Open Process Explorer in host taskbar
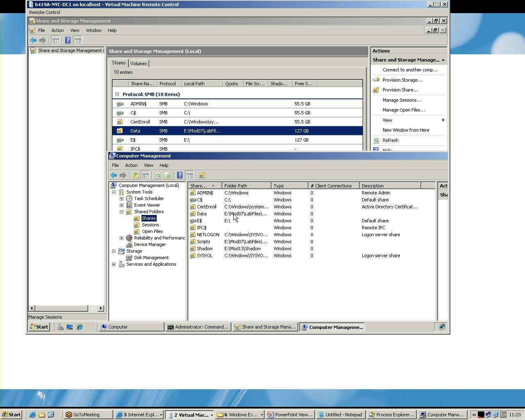The width and height of the screenshot is (525, 420). (x=392, y=415)
